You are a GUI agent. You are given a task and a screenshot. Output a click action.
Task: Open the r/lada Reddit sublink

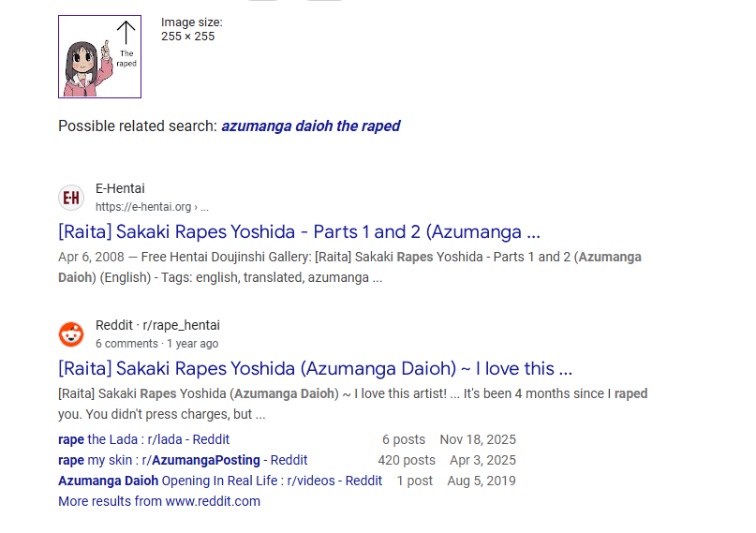(x=143, y=439)
